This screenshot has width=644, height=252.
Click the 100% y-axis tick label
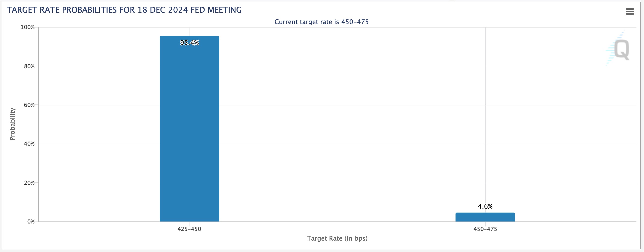click(x=27, y=27)
